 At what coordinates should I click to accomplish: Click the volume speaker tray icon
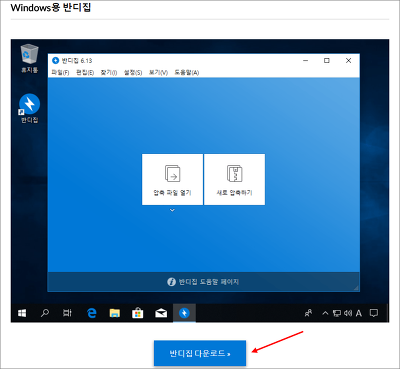[348, 313]
